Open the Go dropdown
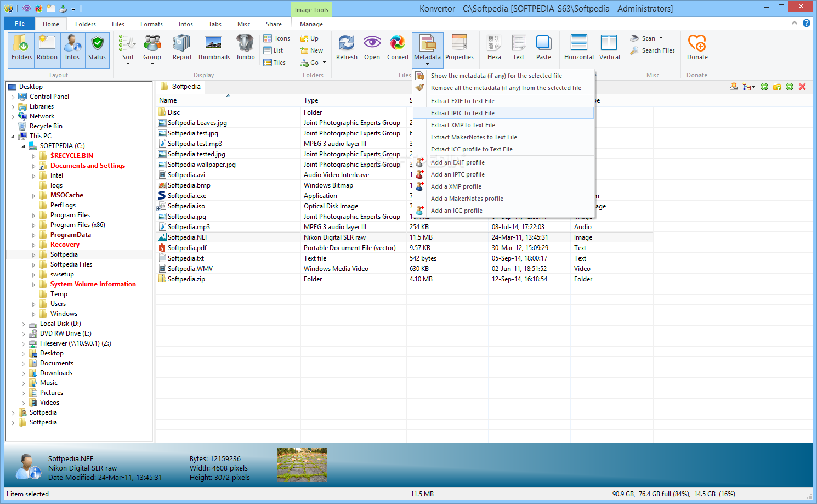 tap(313, 63)
